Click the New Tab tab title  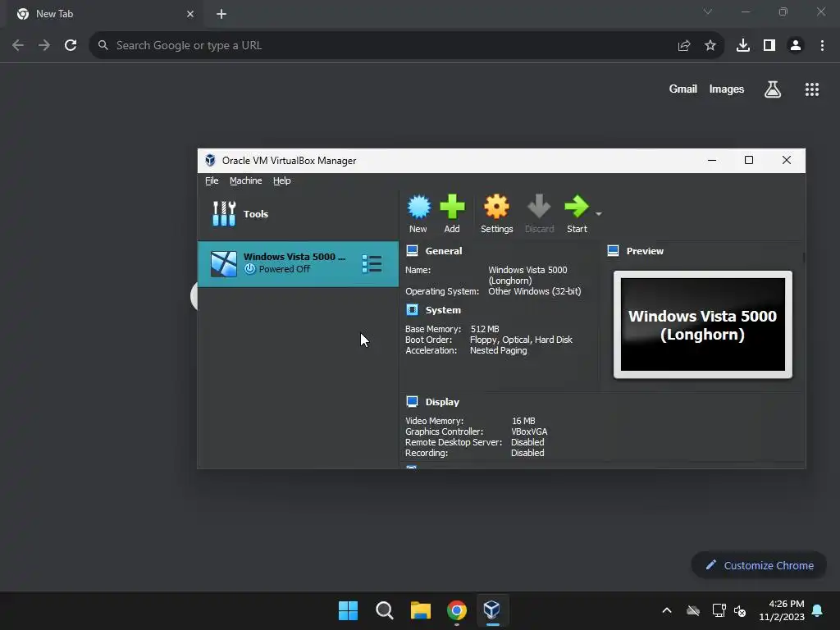pos(55,14)
